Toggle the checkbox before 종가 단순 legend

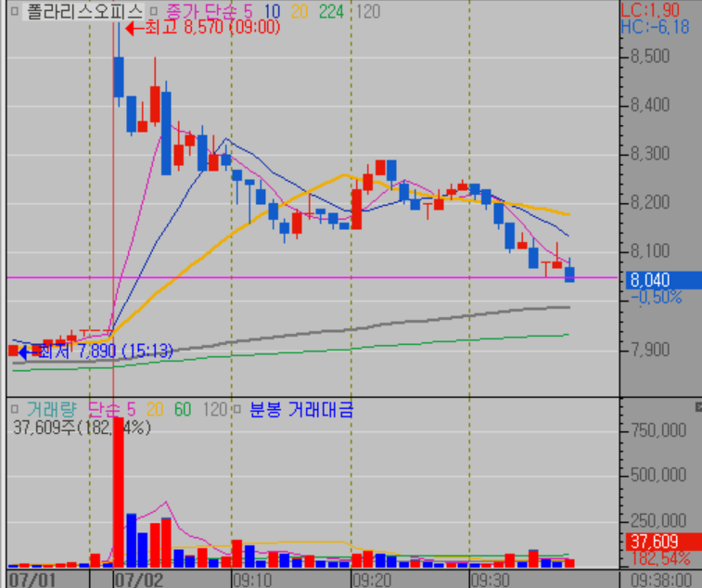tap(154, 11)
